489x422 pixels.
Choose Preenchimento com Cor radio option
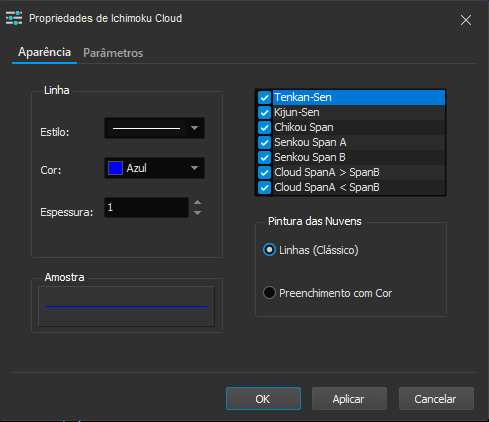pos(269,293)
